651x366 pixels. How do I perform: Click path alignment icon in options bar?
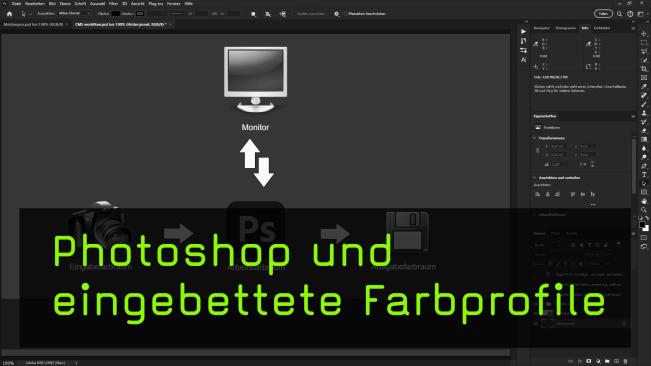268,14
